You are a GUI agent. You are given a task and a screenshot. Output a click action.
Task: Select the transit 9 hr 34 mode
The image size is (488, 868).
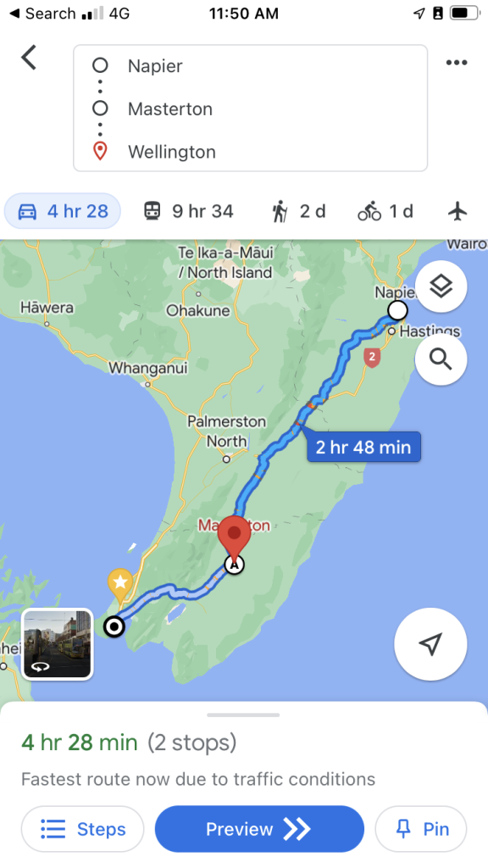[189, 211]
